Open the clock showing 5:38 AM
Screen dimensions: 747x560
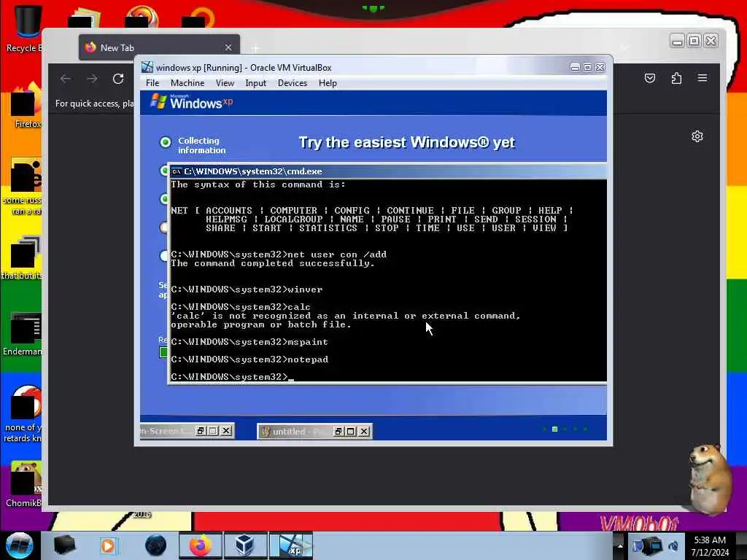[710, 545]
